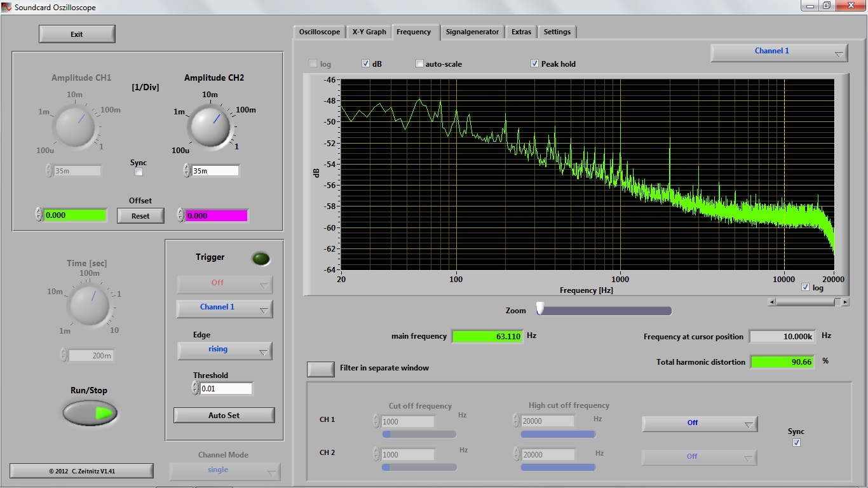Viewport: 868px width, 488px height.
Task: Click the Zoom slider handle
Action: click(x=540, y=309)
